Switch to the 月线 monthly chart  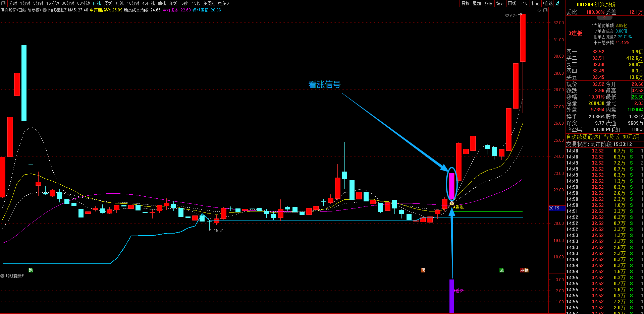120,3
